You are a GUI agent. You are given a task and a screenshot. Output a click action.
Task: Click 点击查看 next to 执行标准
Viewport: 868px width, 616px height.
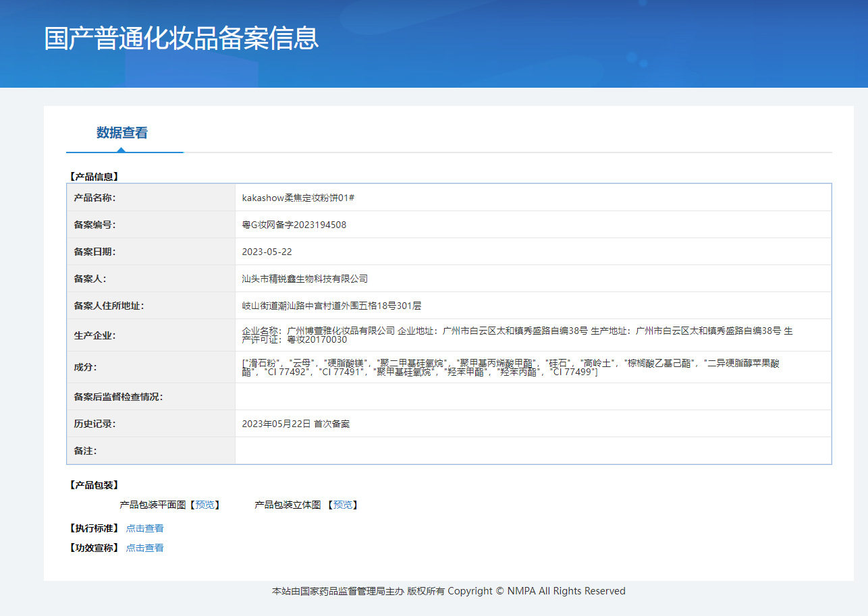(144, 528)
